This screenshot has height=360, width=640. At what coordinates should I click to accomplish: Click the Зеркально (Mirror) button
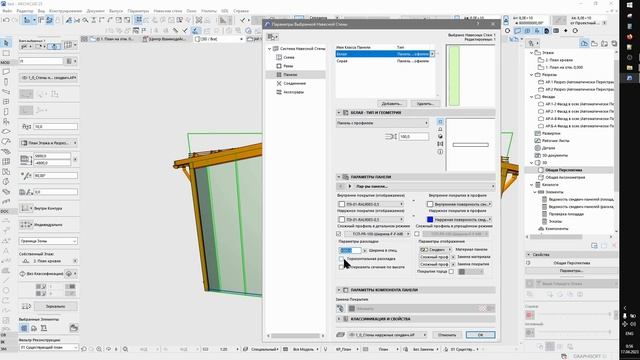(x=56, y=307)
